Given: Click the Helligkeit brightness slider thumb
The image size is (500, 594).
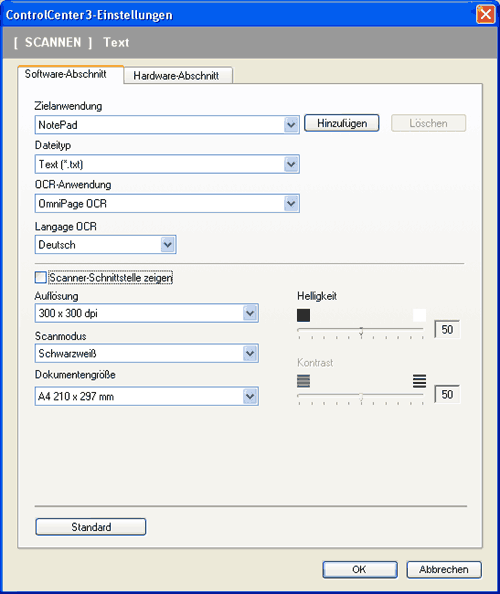Looking at the screenshot, I should click(x=361, y=331).
